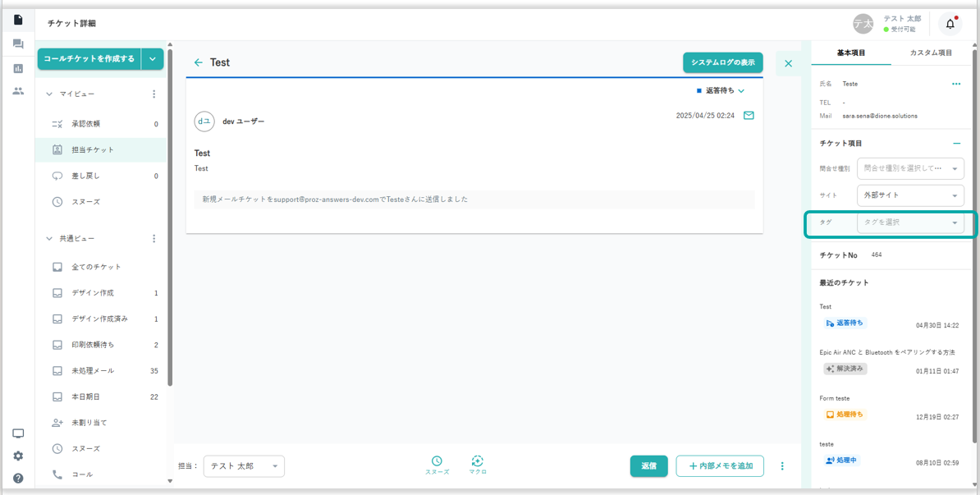This screenshot has height=495, width=980.
Task: Open the 返答待ち status dropdown
Action: [x=722, y=91]
